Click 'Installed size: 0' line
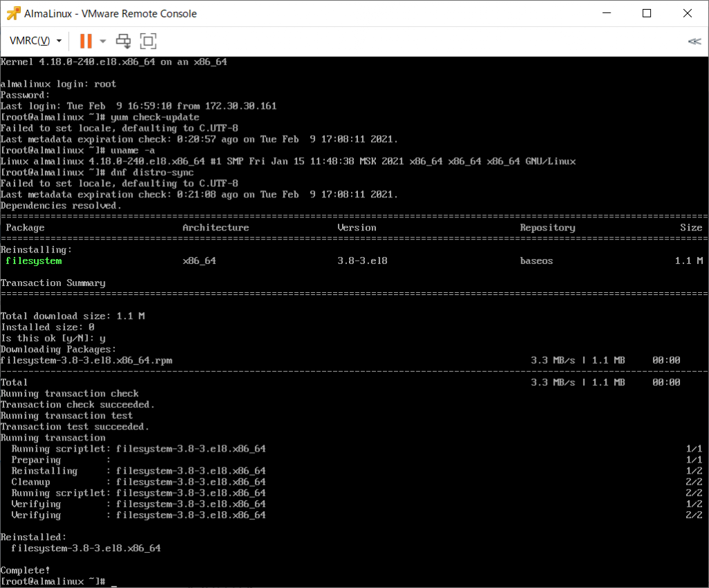The width and height of the screenshot is (709, 588). tap(48, 328)
